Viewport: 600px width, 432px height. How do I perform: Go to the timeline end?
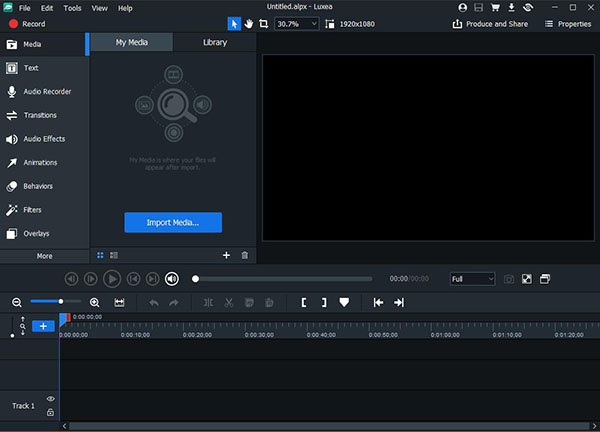click(399, 303)
